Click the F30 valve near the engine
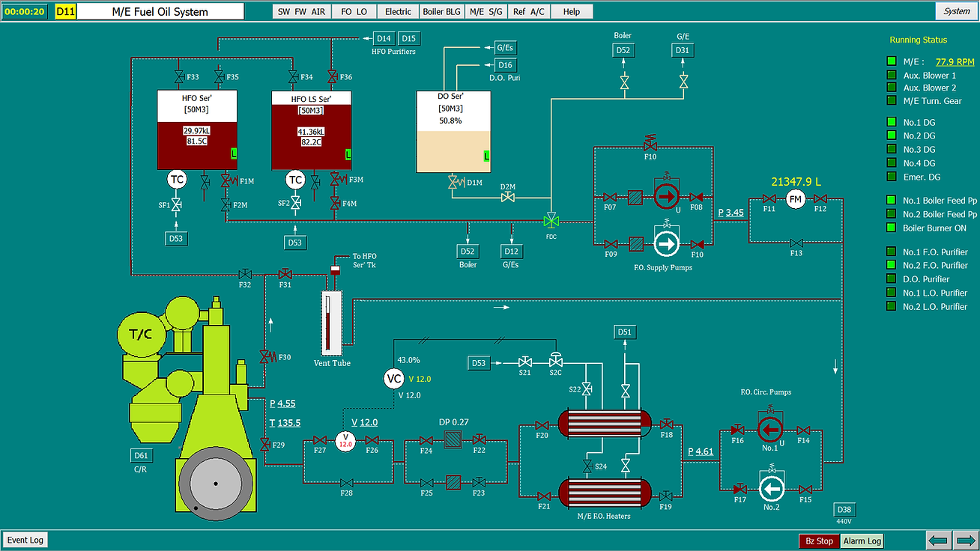980x551 pixels. [264, 357]
